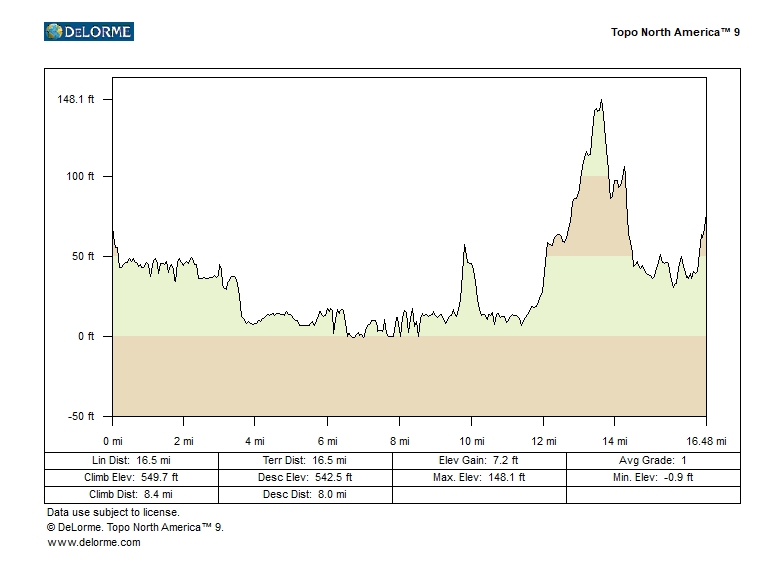Click the Elev Gain 7.2 ft cell
The height and width of the screenshot is (571, 784).
pyautogui.click(x=479, y=461)
